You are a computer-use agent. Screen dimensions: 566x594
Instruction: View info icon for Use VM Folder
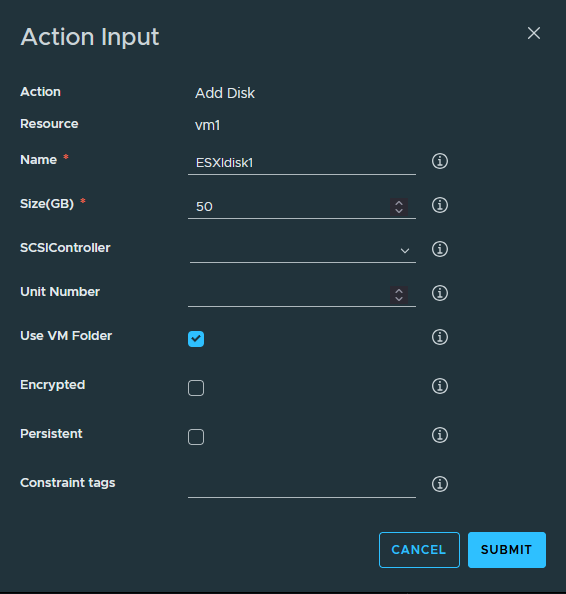tap(440, 337)
